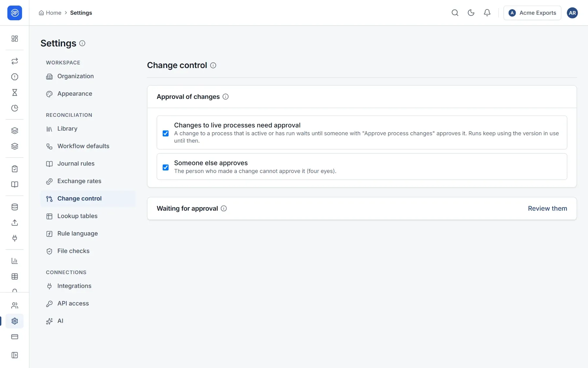
Task: Go to Library settings
Action: [x=88, y=129]
